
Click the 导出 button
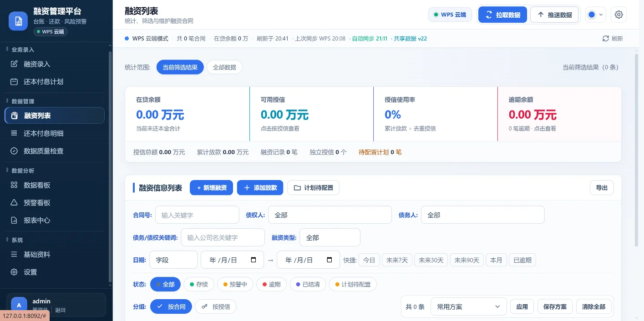602,188
